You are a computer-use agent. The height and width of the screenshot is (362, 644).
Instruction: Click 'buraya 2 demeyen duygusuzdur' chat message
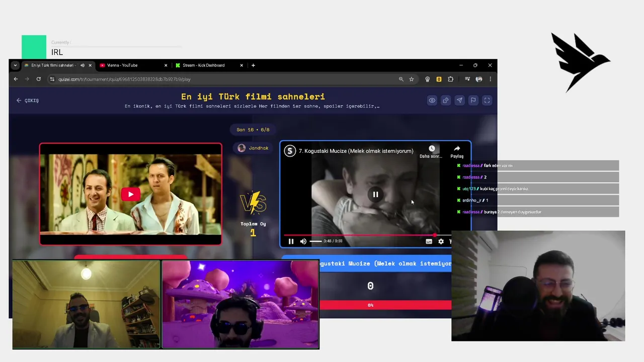point(513,212)
